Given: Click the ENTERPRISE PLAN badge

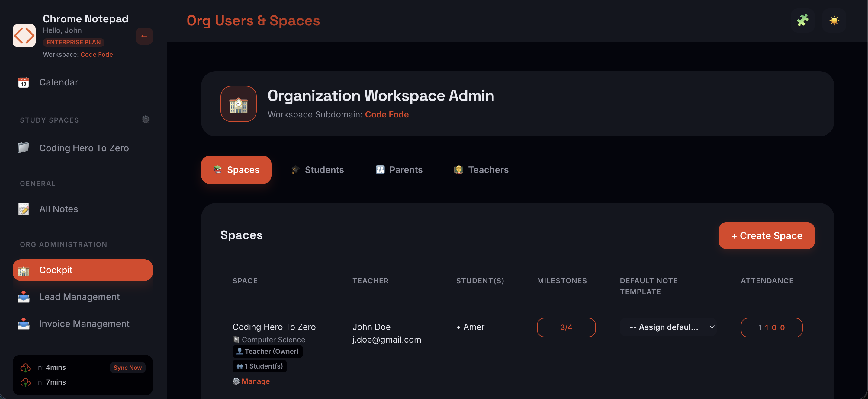Looking at the screenshot, I should point(73,42).
